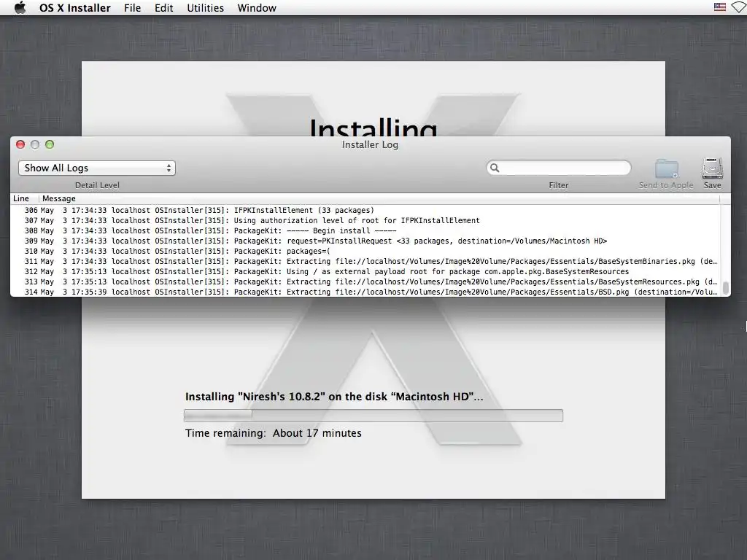
Task: Focus the Filter search field
Action: click(559, 168)
